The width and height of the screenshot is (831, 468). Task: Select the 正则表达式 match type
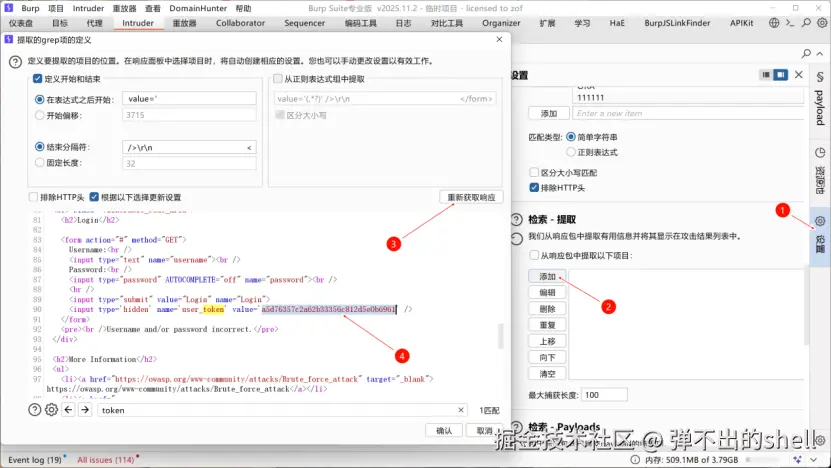(x=571, y=152)
